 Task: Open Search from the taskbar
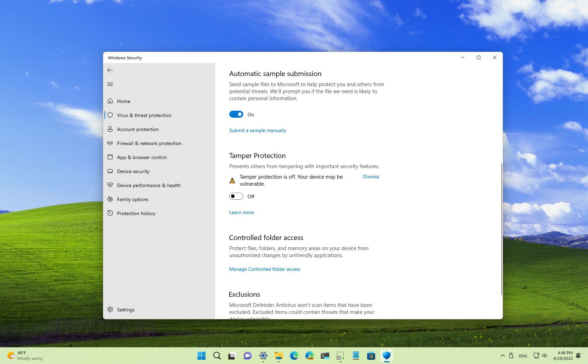[217, 356]
